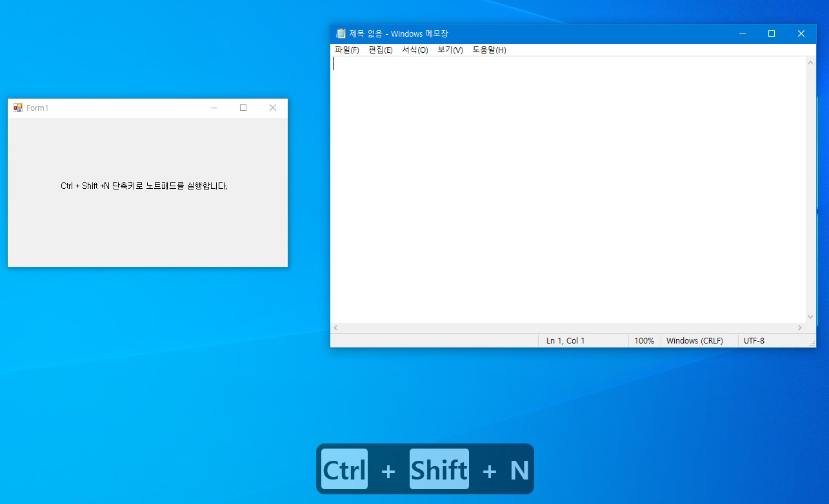829x504 pixels.
Task: Click the UTF-8 encoding status entry
Action: pyautogui.click(x=754, y=341)
